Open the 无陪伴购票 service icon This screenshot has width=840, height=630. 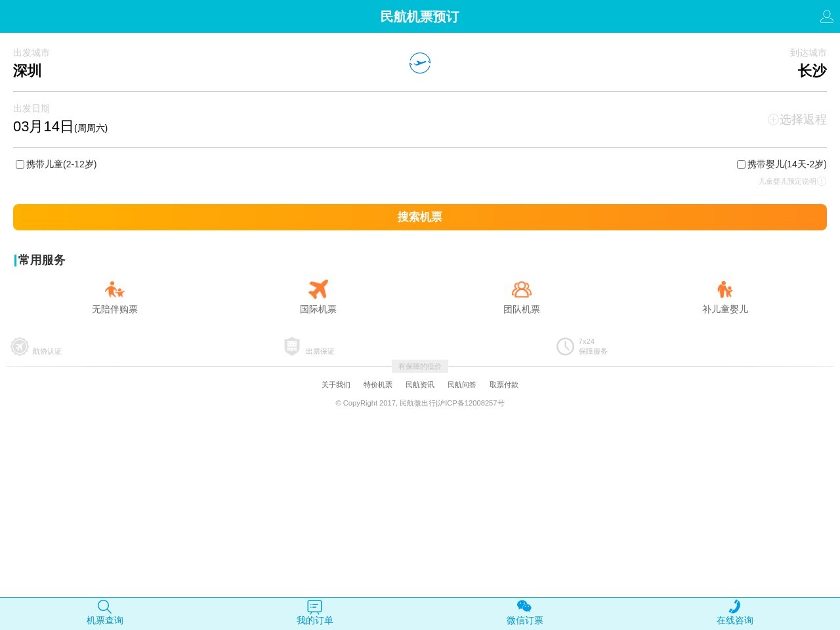click(x=115, y=289)
